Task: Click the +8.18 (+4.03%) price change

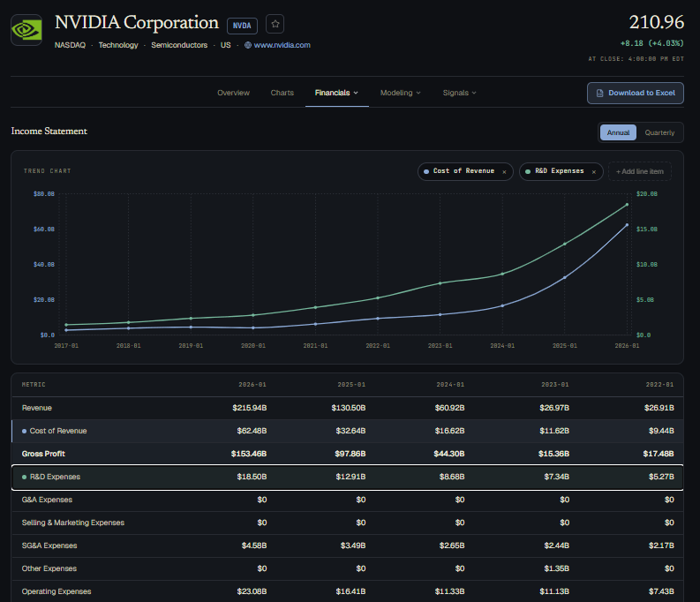Action: tap(651, 43)
